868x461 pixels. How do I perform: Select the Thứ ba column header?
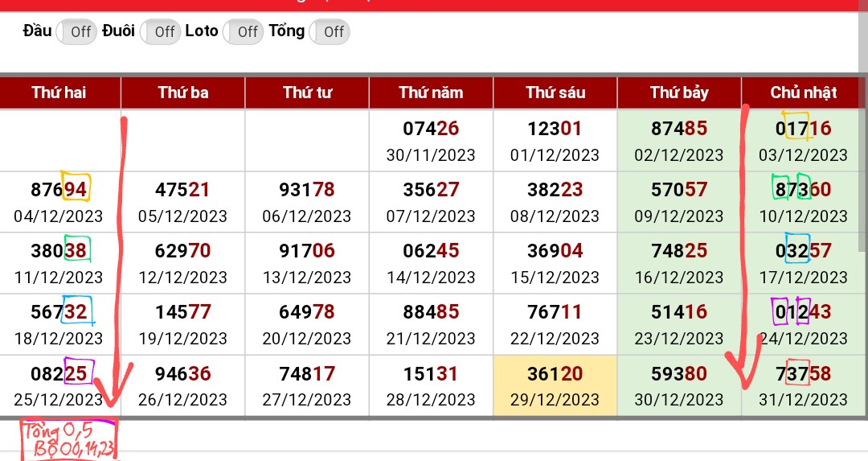click(x=183, y=93)
